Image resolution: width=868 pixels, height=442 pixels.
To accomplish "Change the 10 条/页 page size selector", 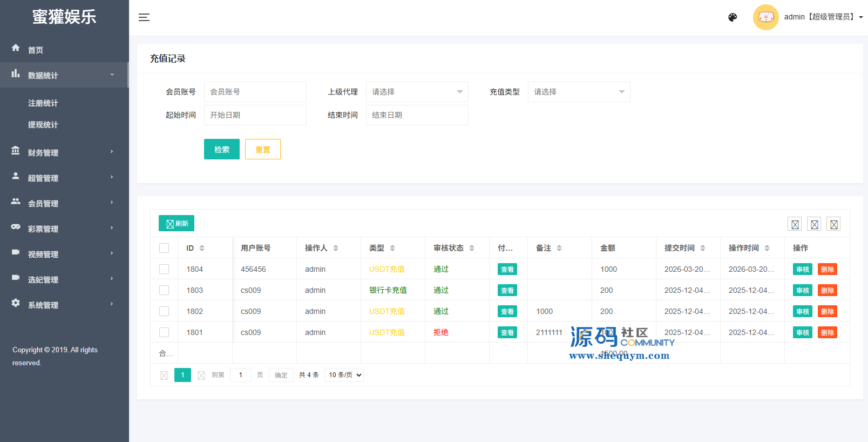I will tap(344, 375).
